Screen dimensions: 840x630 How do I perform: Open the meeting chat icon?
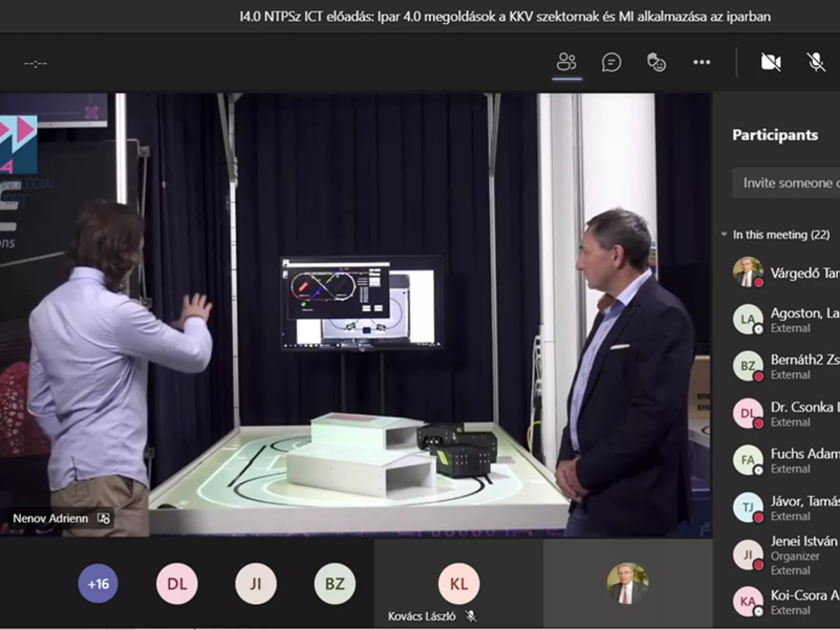click(x=611, y=62)
